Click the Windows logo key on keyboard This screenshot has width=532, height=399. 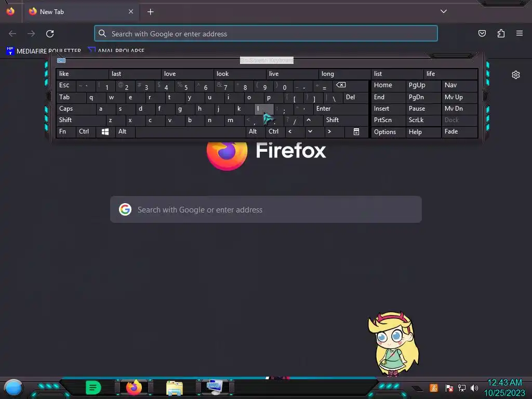coord(105,131)
